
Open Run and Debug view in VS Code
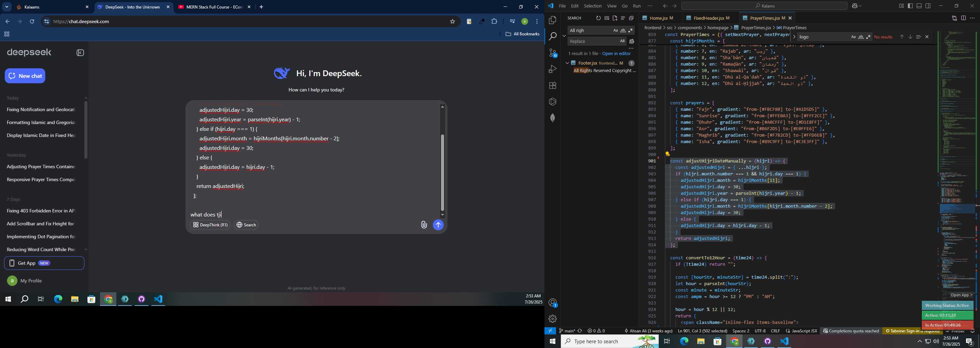tap(552, 69)
